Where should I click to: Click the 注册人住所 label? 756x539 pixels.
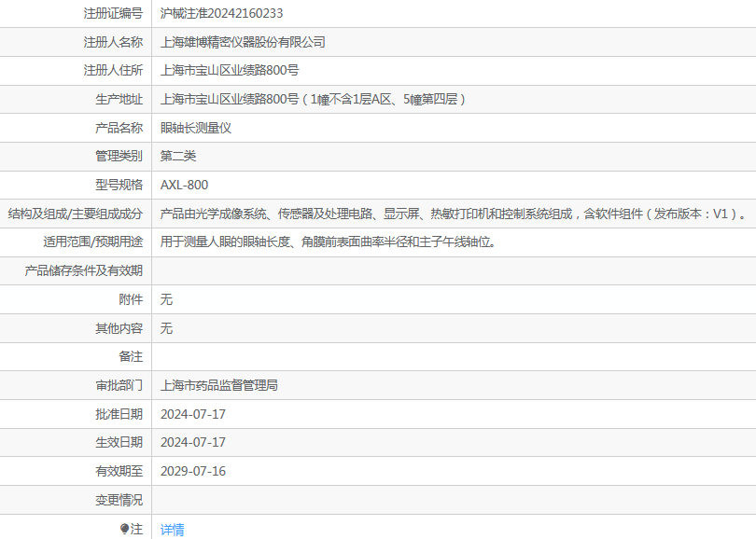(113, 70)
